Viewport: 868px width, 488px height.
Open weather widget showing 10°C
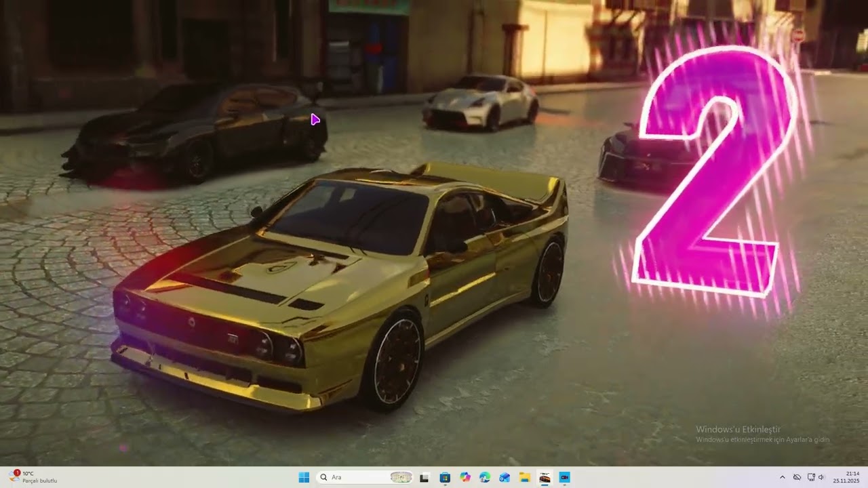tap(33, 477)
